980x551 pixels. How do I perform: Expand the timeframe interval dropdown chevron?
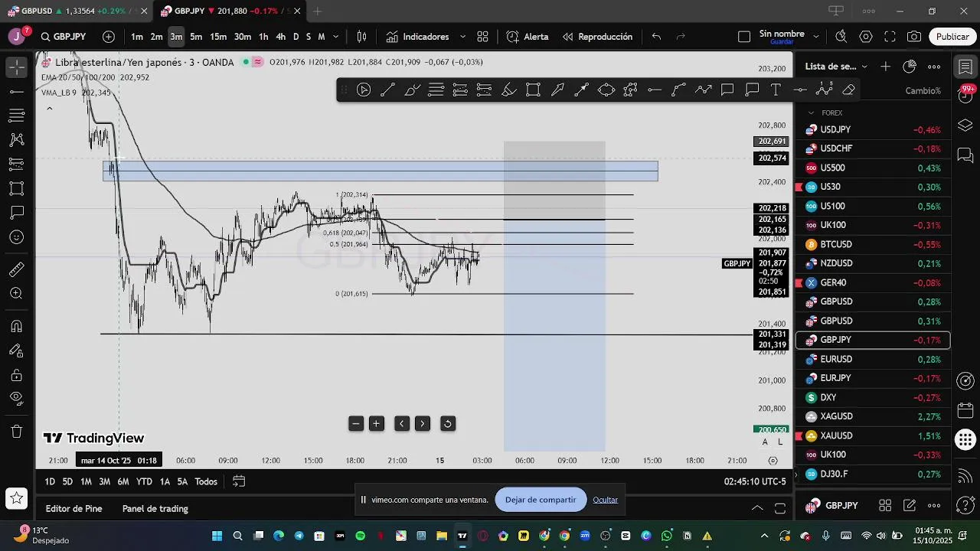coord(336,37)
